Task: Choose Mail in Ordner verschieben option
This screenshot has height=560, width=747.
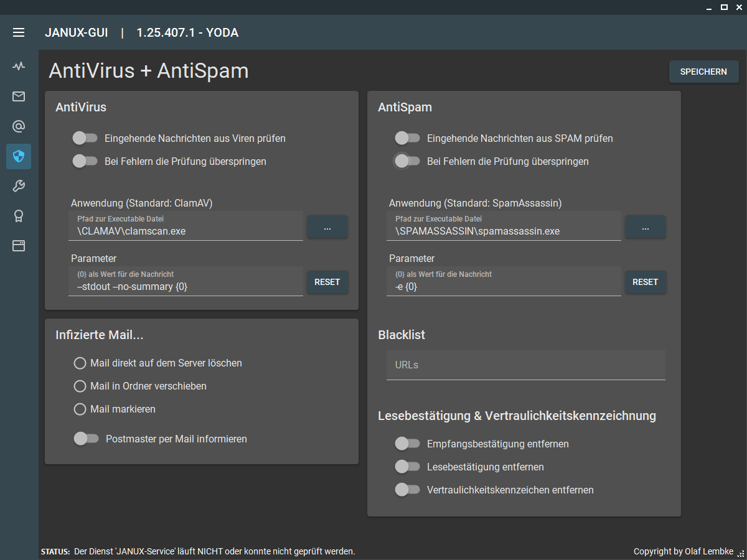Action: (80, 386)
